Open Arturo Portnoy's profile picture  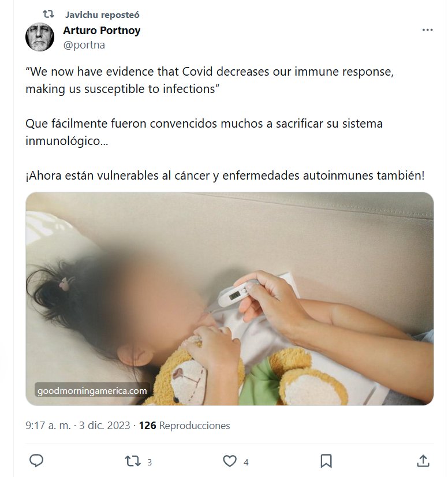pyautogui.click(x=40, y=37)
